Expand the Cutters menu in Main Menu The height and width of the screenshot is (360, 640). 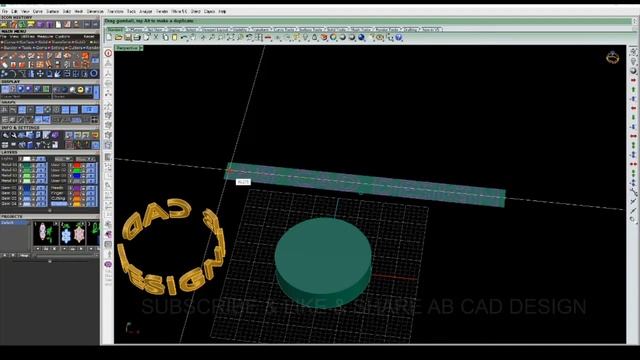pos(74,48)
